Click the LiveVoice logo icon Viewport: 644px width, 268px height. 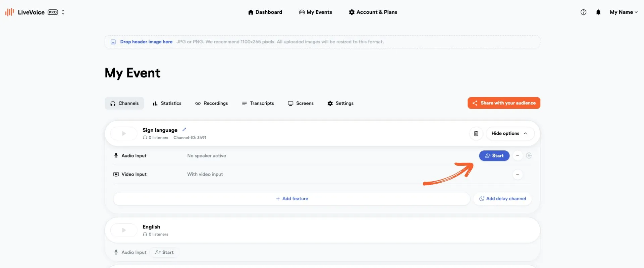(9, 12)
